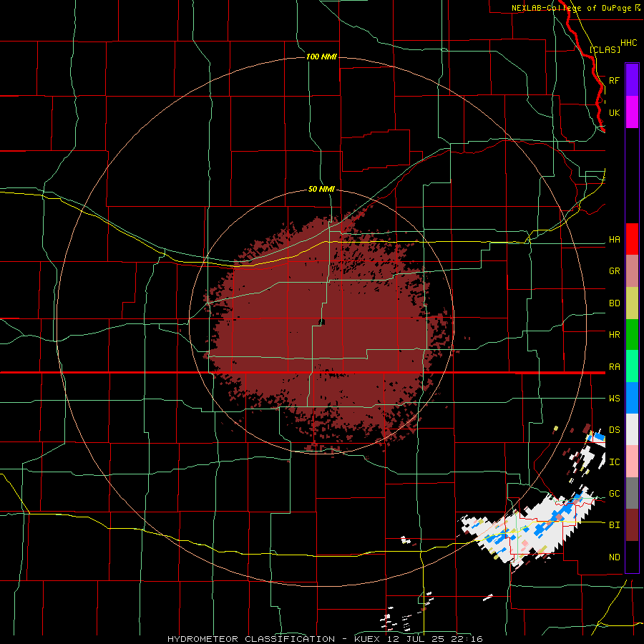Click the WS blue legend swatch
The height and width of the screenshot is (644, 644).
[x=632, y=398]
